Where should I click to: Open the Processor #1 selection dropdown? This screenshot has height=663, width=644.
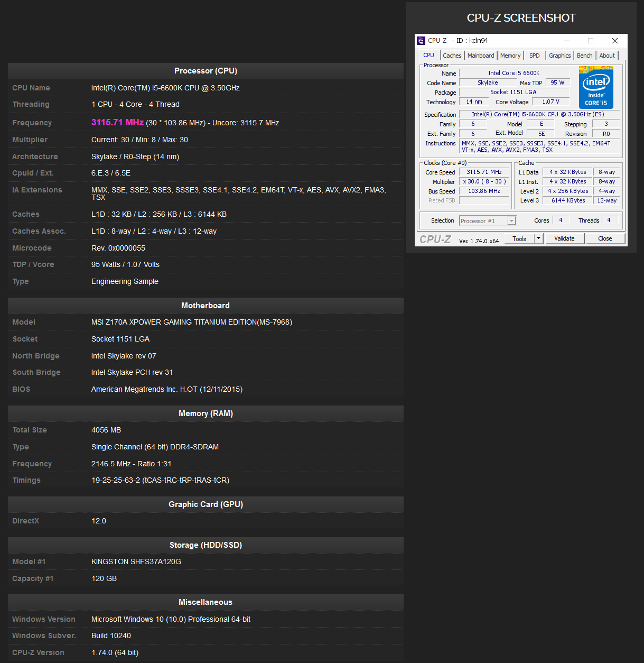[488, 221]
